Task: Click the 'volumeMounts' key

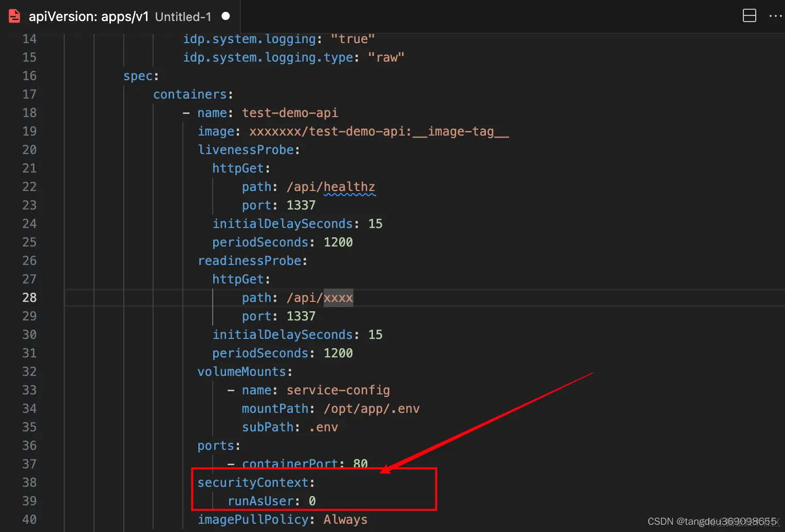Action: pos(242,372)
